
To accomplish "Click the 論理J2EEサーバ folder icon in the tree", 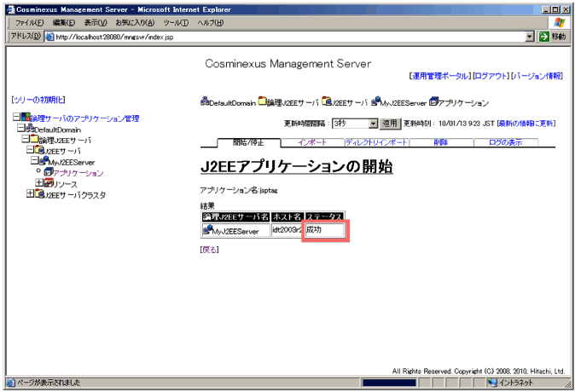I will click(34, 139).
